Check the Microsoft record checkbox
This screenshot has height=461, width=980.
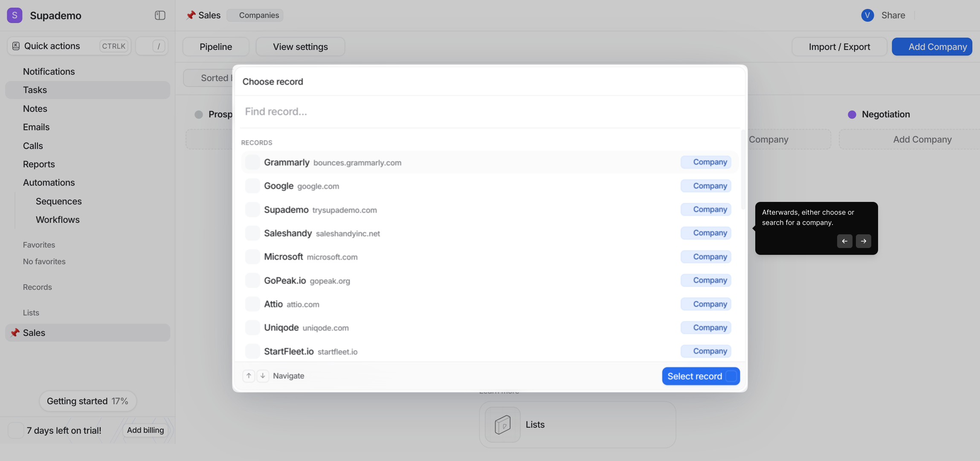click(252, 257)
